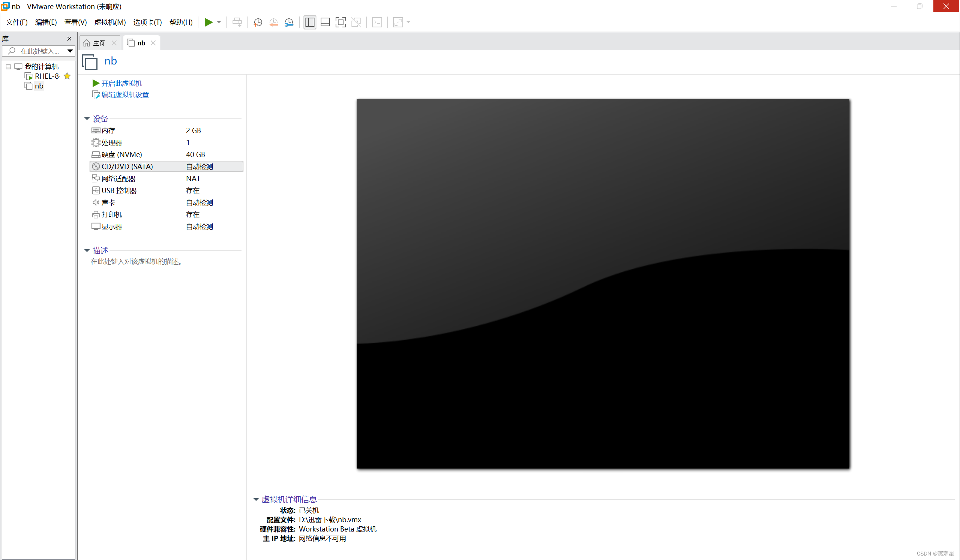Screen dimensions: 960x560
Task: Open the 文件(F) menu
Action: [x=17, y=22]
